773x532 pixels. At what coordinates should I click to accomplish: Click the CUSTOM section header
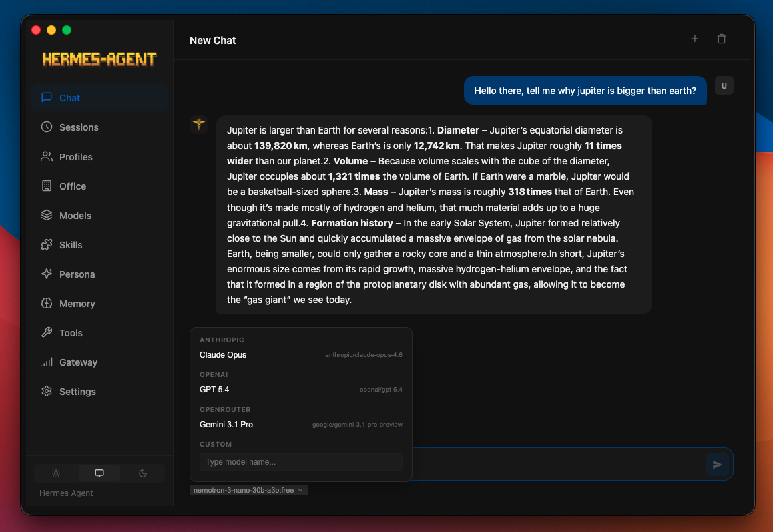point(216,445)
